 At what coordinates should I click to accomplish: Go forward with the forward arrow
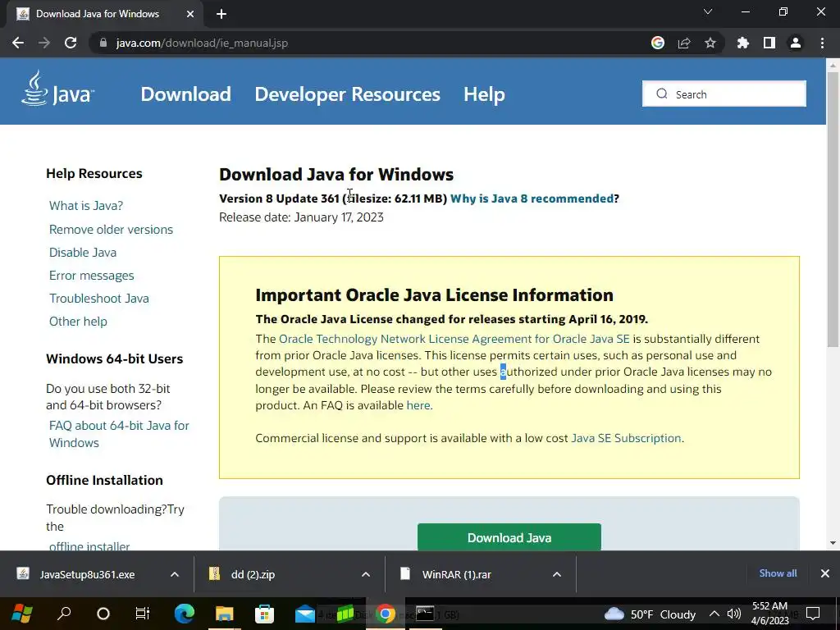click(44, 43)
